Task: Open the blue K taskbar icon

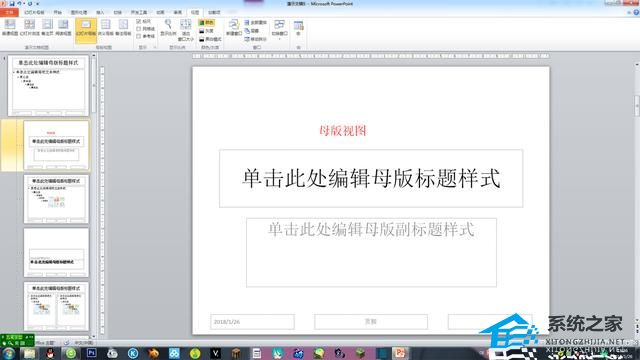Action: pos(133,353)
